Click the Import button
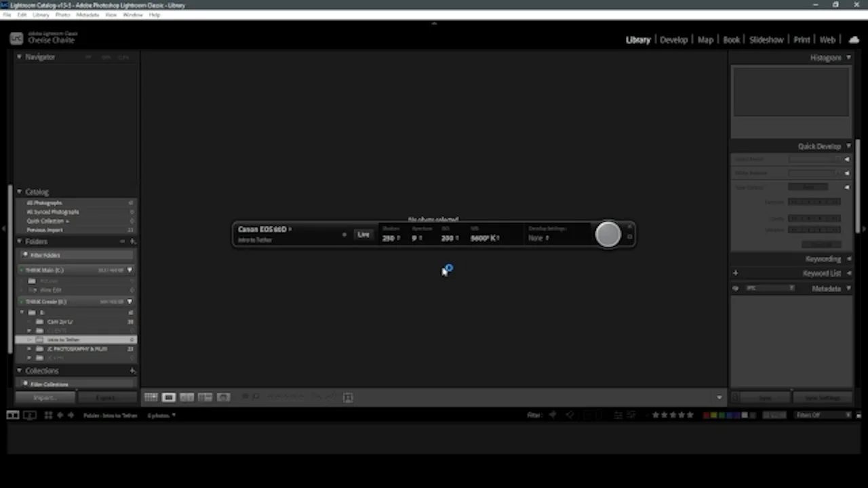This screenshot has width=868, height=488. (45, 398)
